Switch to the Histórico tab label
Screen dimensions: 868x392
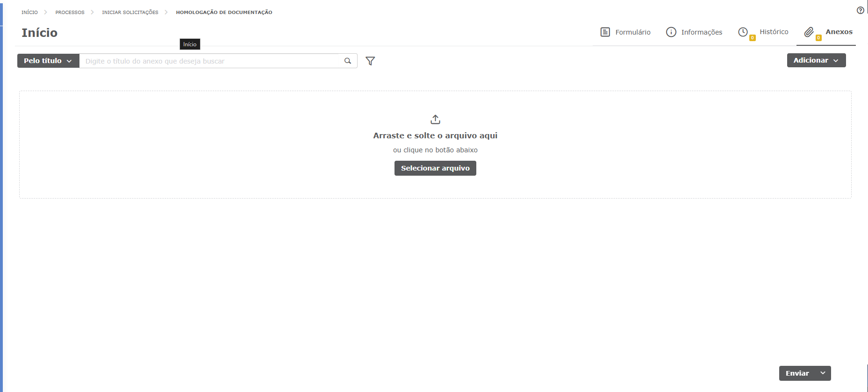[x=774, y=32]
